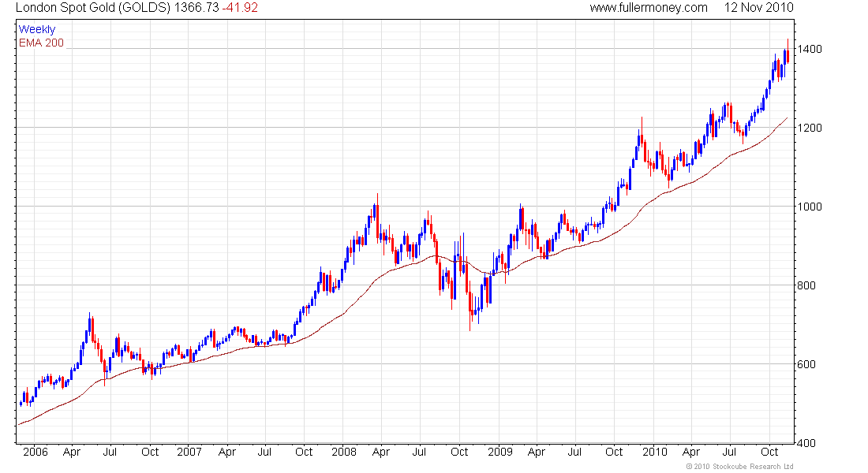Select the price value 1366.73

[x=196, y=8]
